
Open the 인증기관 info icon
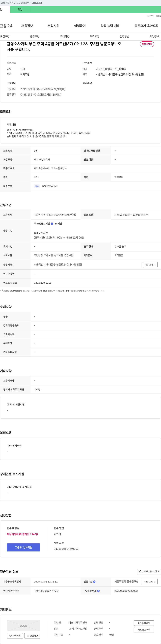94,581
